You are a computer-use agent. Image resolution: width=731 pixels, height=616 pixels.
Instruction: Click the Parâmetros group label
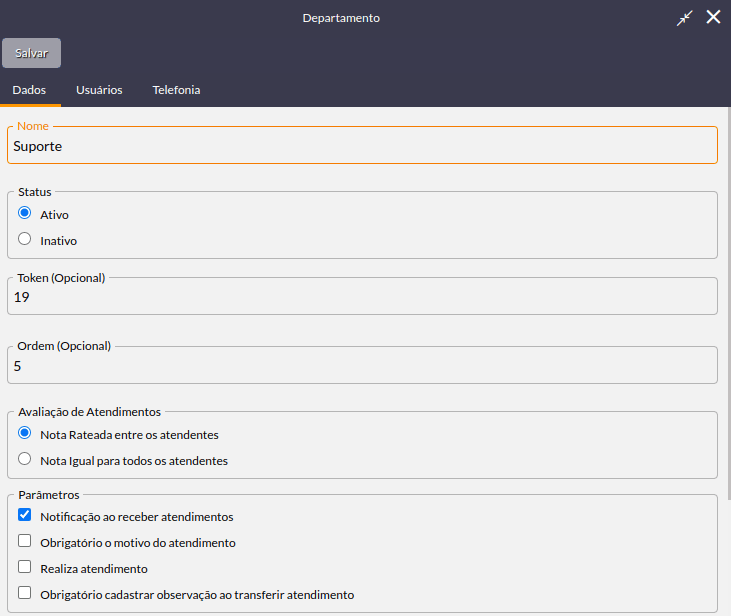[x=49, y=495]
